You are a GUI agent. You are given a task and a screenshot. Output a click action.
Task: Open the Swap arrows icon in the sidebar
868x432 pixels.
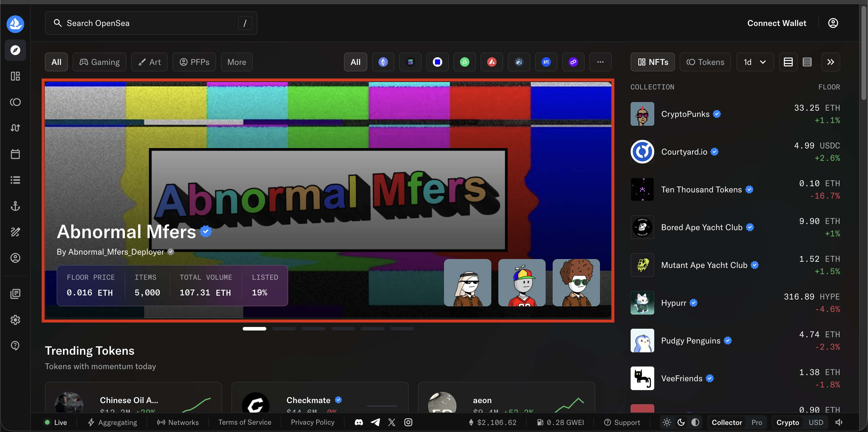coord(15,128)
